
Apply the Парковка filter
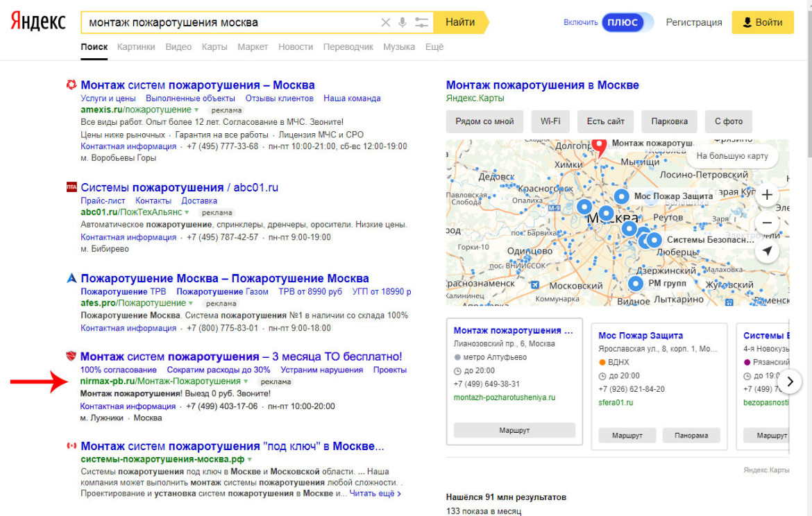(669, 121)
